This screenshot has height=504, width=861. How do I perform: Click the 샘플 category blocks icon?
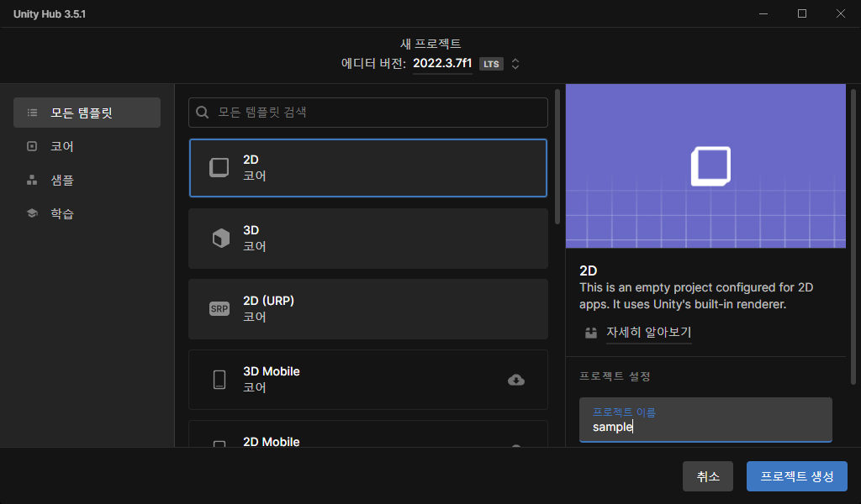click(x=32, y=180)
